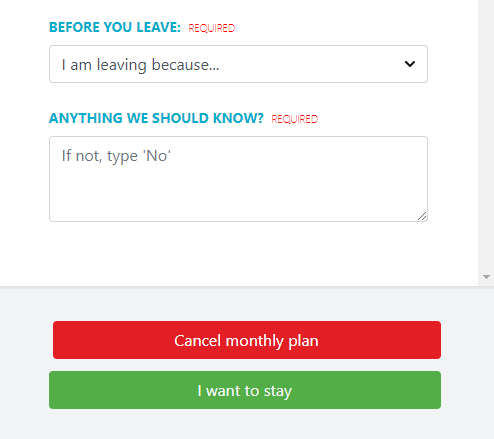Screen dimensions: 494x439
Task: Click the scrollbar down arrow
Action: point(486,277)
